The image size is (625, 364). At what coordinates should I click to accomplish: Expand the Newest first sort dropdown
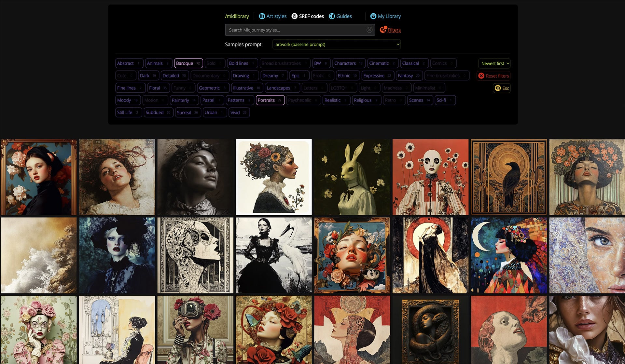pos(494,63)
